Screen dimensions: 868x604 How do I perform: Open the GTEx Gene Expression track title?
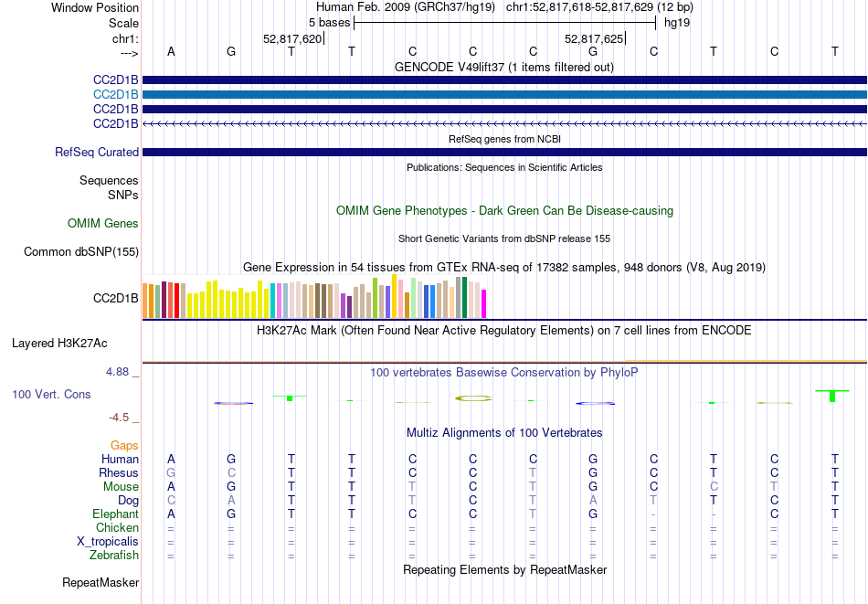pyautogui.click(x=504, y=268)
